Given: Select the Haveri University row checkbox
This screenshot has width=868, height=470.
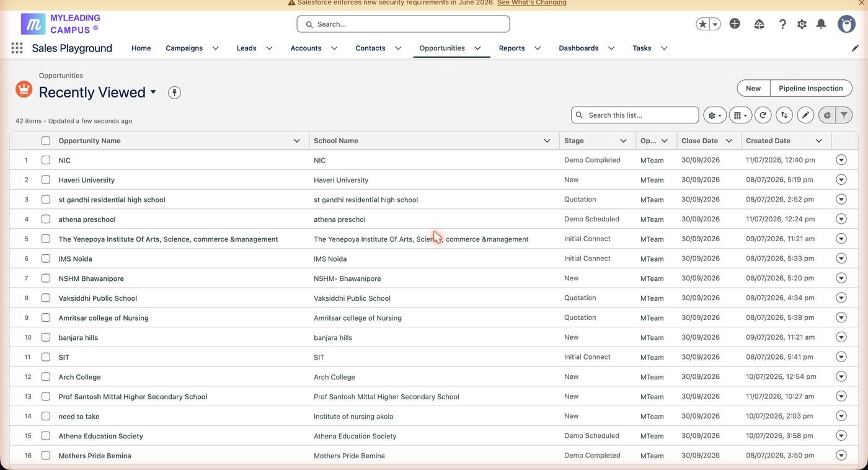Looking at the screenshot, I should 46,180.
